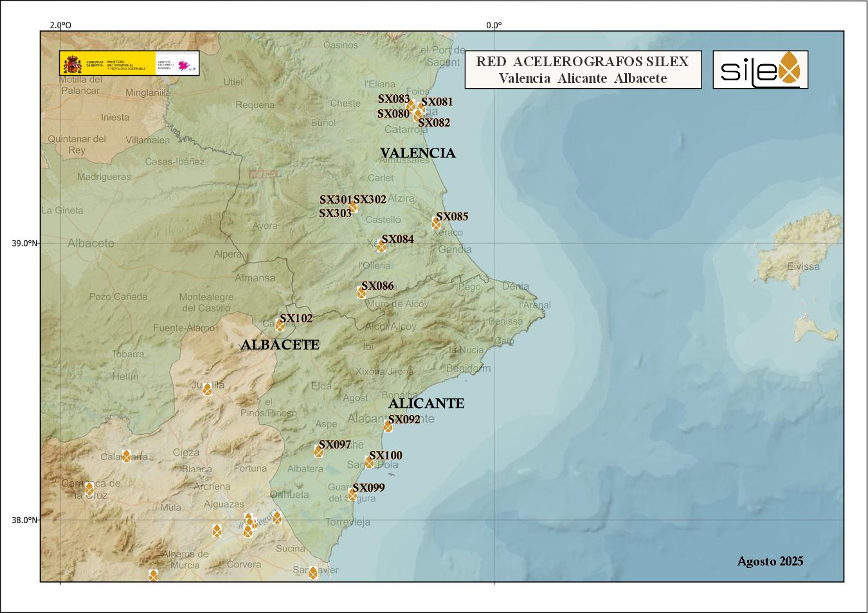Select the marker at Caravaca de la Cruz
This screenshot has width=868, height=613.
pos(89,488)
